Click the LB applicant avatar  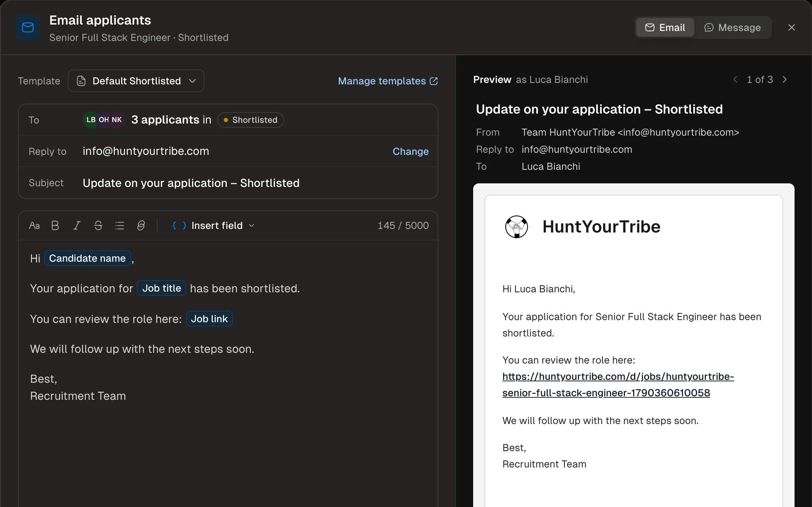click(x=90, y=120)
